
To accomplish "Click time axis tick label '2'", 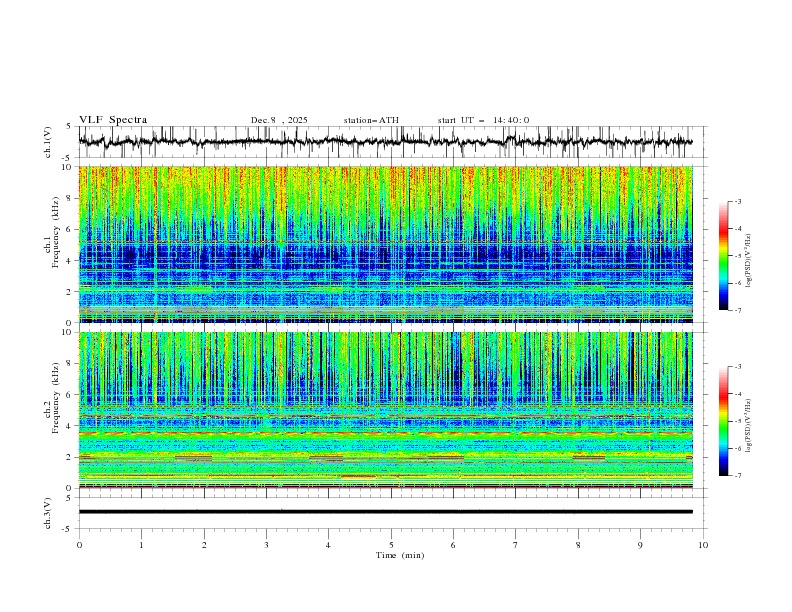I will 204,545.
